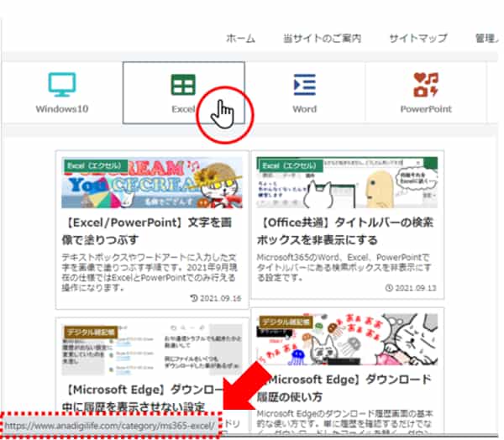Open article 【Microsoft Edge】ダウンロード履歴の使い方

coord(344,388)
